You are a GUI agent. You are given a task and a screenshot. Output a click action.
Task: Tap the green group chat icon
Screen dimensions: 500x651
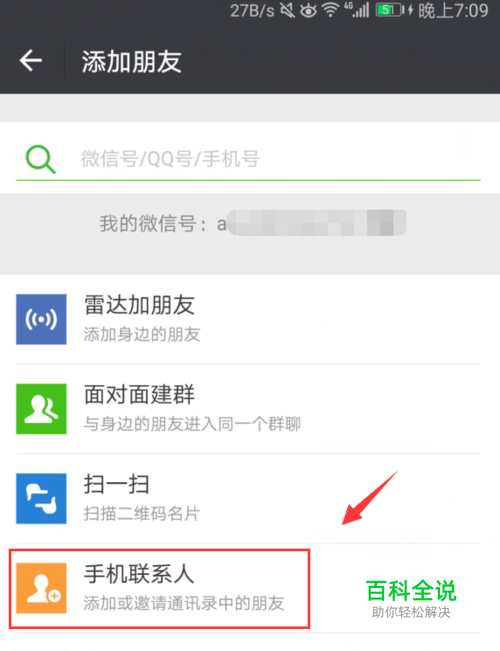click(x=41, y=409)
